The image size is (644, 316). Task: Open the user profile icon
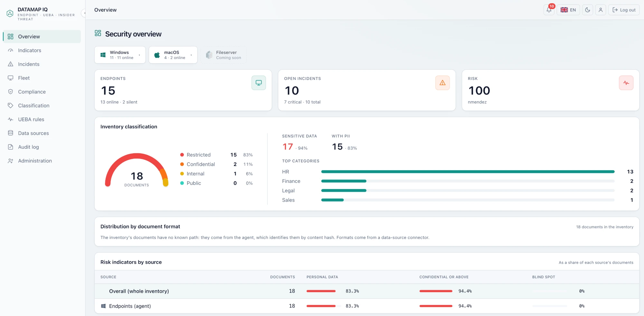[601, 10]
